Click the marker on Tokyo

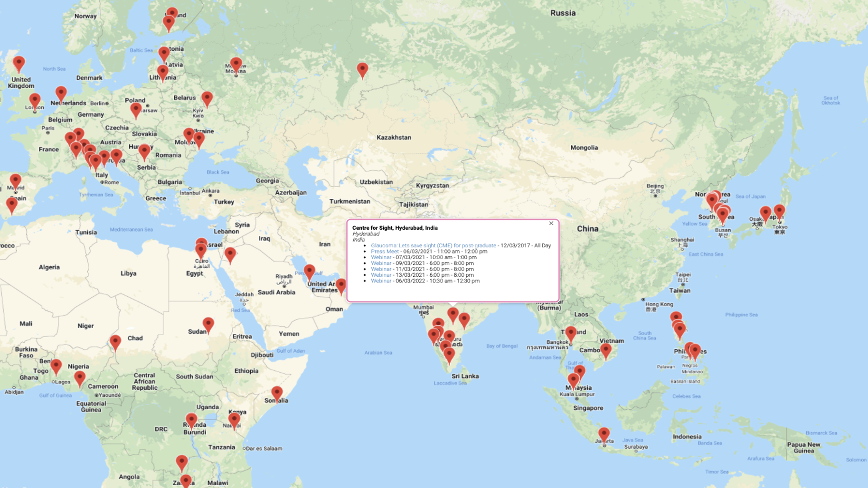[779, 211]
